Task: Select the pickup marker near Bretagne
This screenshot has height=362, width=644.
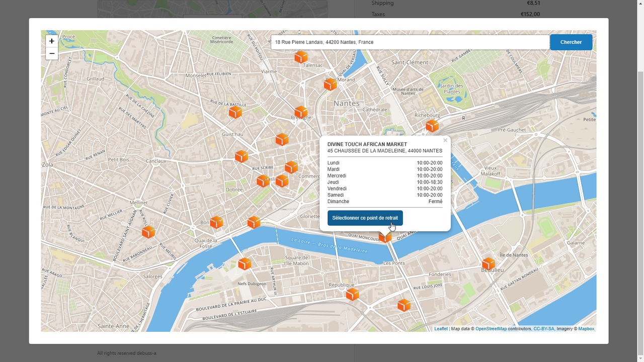Action: coord(301,113)
